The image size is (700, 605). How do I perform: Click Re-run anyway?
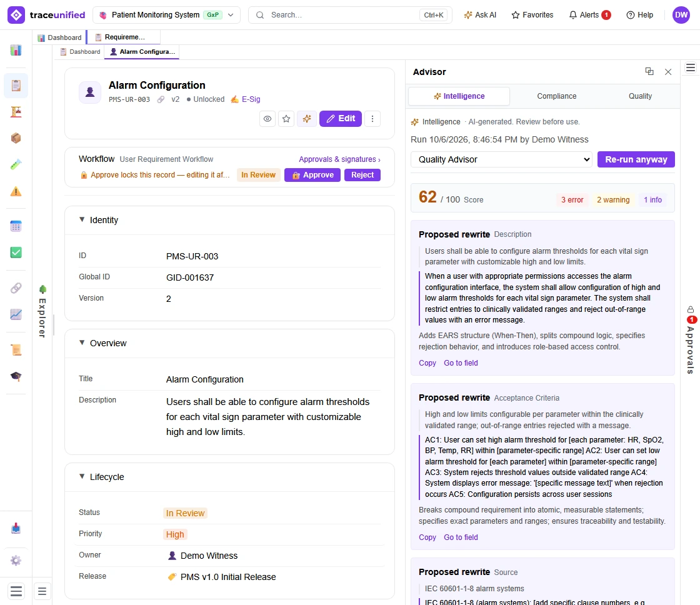636,159
